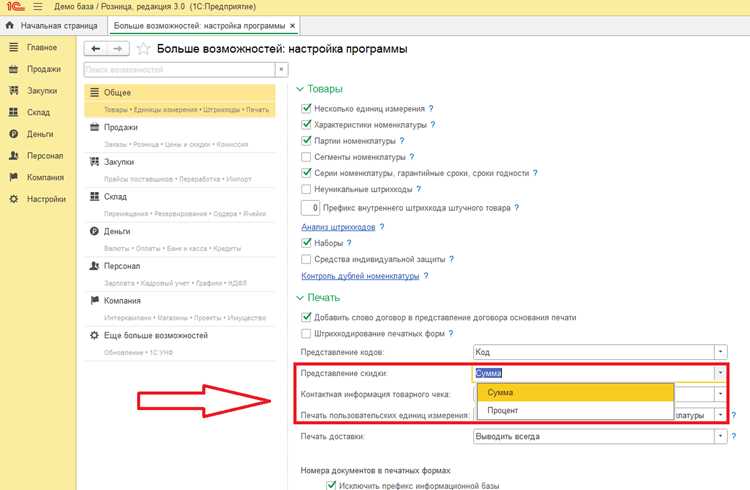
Task: Select Персонал settings category in list
Action: [180, 274]
